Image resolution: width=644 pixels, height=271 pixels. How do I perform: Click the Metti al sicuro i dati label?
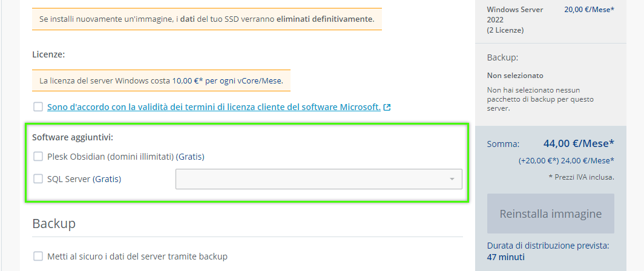(137, 256)
